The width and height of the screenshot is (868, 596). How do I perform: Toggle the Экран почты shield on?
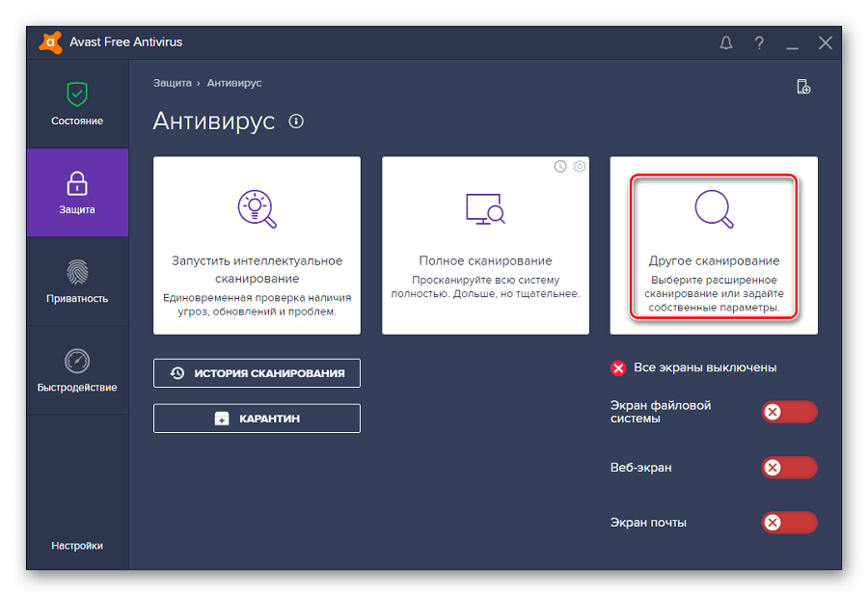point(789,523)
